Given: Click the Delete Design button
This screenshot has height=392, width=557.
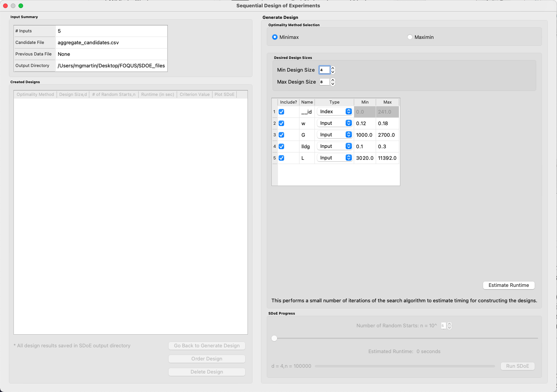Looking at the screenshot, I should [207, 372].
